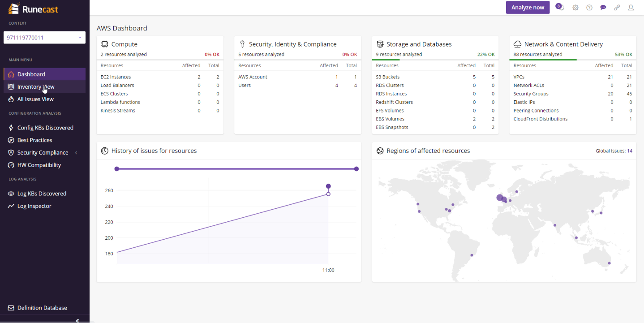This screenshot has height=323, width=644.
Task: Click the AWS Dashboard page title
Action: [x=122, y=28]
